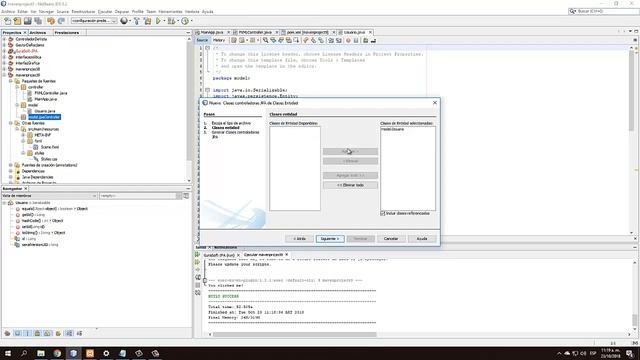Open Chrome from the taskbar
Image resolution: width=640 pixels, height=360 pixels.
coord(57,353)
